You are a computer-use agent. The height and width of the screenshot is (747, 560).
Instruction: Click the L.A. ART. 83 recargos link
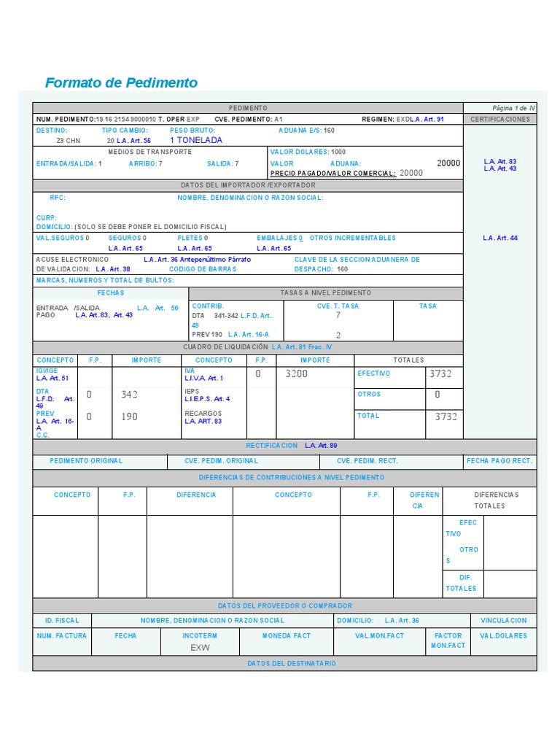pyautogui.click(x=203, y=421)
